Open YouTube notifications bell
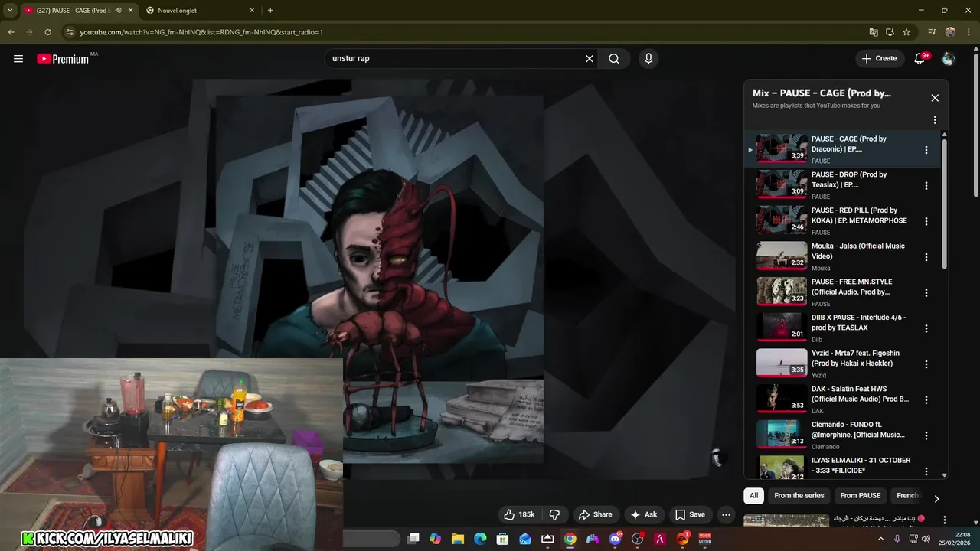980x551 pixels. point(920,59)
